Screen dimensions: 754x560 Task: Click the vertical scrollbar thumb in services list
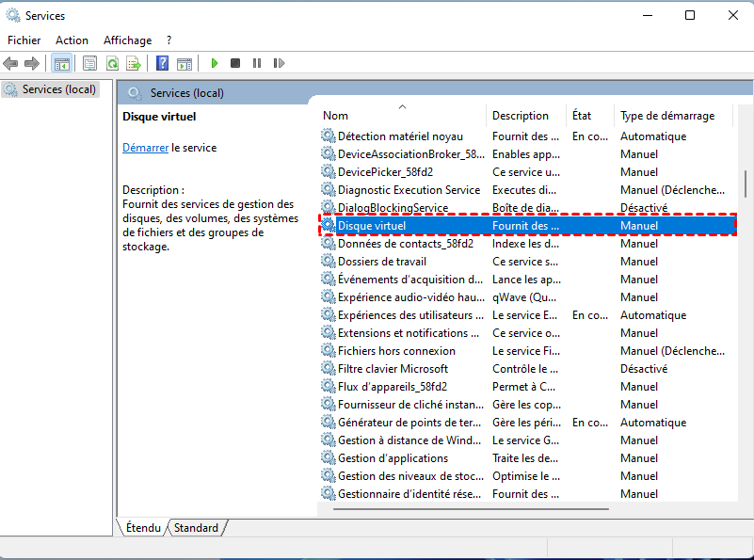[746, 184]
